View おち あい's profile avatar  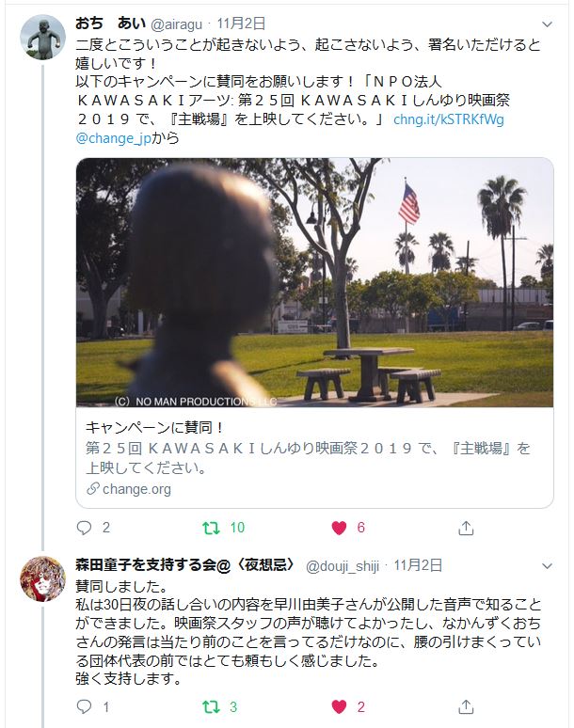(x=42, y=37)
